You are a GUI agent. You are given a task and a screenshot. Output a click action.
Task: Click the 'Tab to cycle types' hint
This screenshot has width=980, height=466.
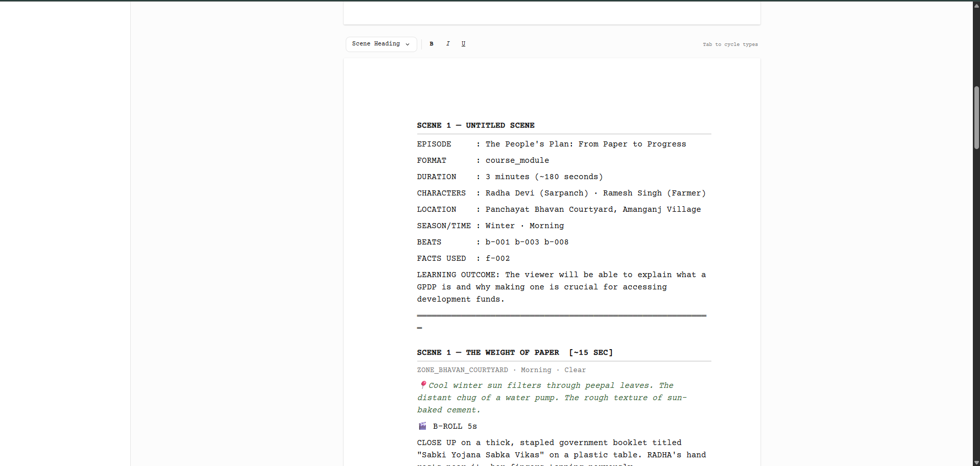pyautogui.click(x=730, y=44)
